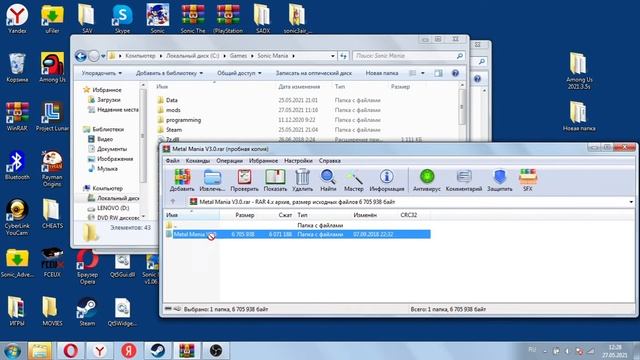
Task: Open the Команды menu
Action: coord(198,161)
